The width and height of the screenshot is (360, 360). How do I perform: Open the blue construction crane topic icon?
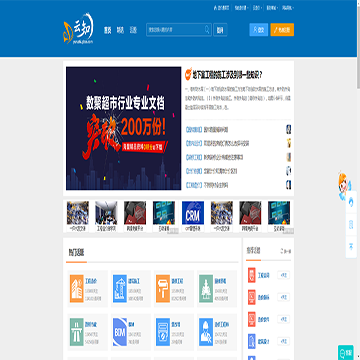click(x=120, y=288)
